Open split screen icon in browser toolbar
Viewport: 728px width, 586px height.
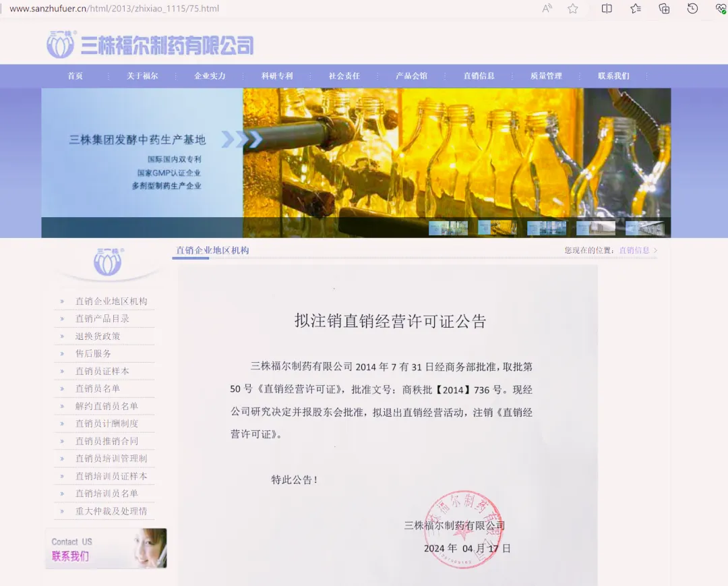pos(607,8)
